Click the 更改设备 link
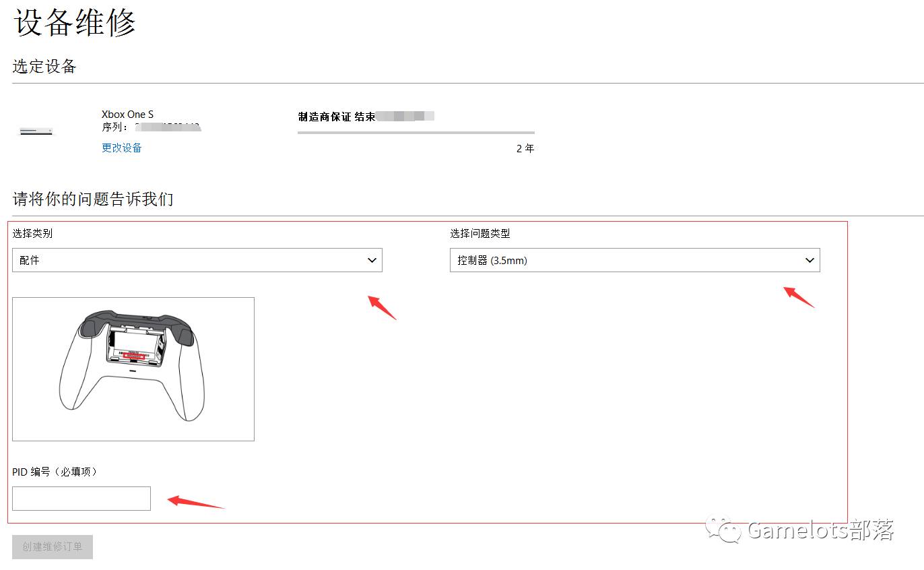This screenshot has height=570, width=924. pyautogui.click(x=121, y=148)
